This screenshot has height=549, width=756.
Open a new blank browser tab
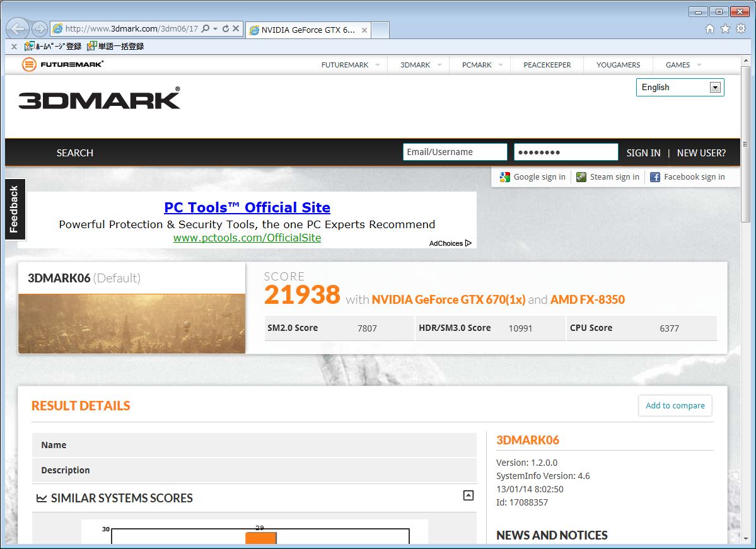click(380, 30)
